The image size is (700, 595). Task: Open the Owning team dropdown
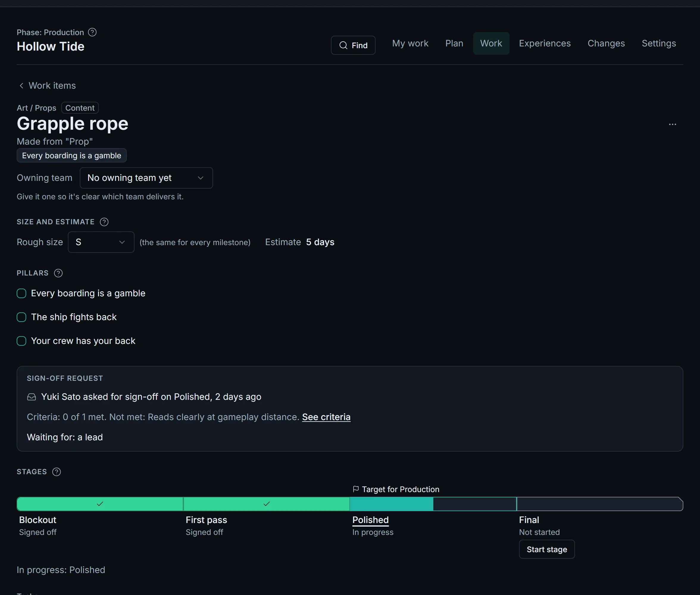coord(146,178)
